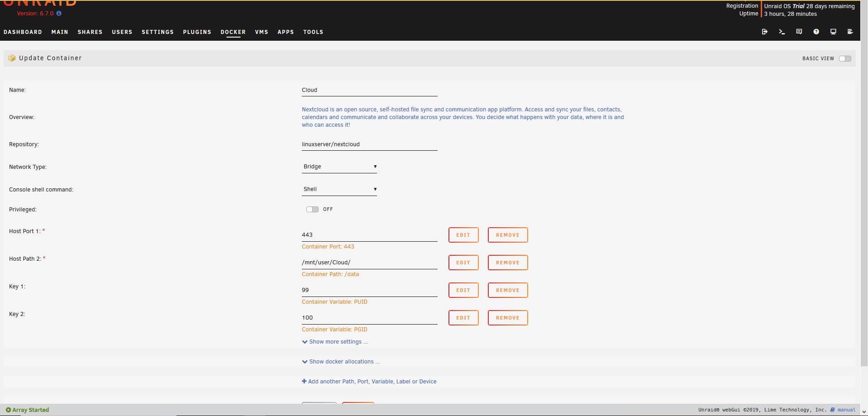Click the Container Variable: PGID text

pos(335,330)
